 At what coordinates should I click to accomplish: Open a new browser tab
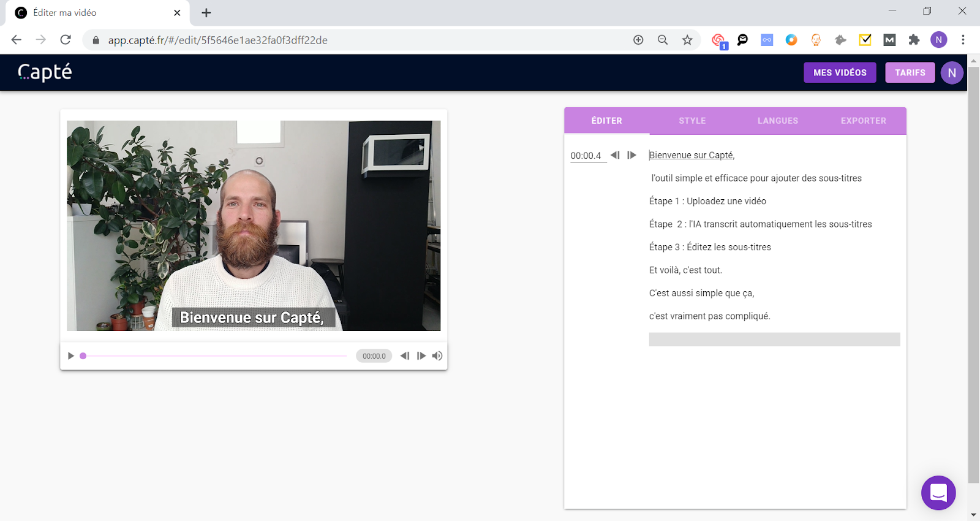(x=206, y=12)
